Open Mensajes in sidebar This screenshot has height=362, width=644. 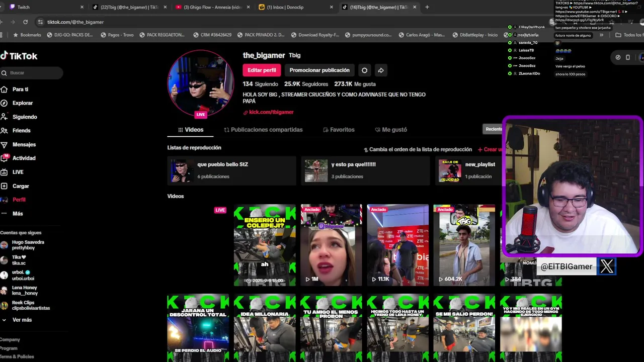(x=24, y=144)
